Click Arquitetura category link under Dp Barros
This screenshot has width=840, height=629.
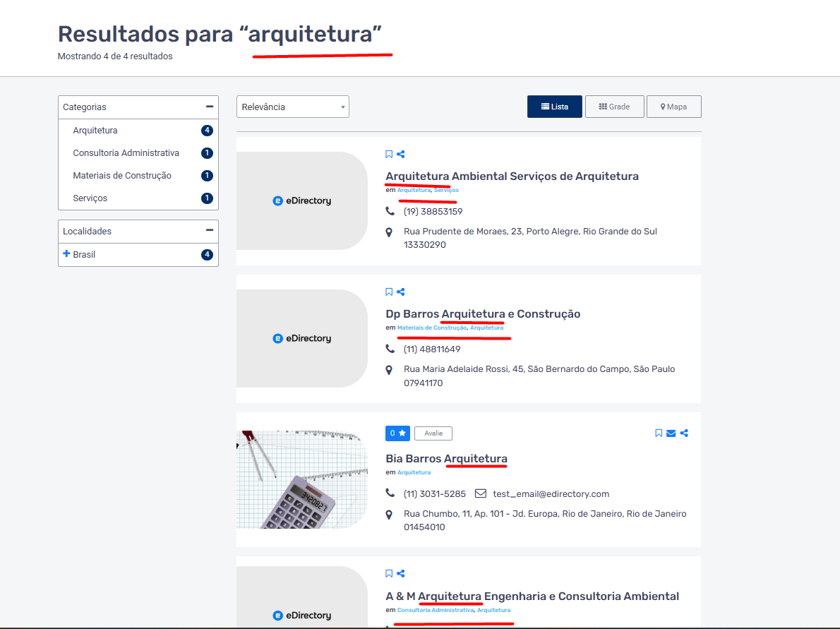coord(486,328)
